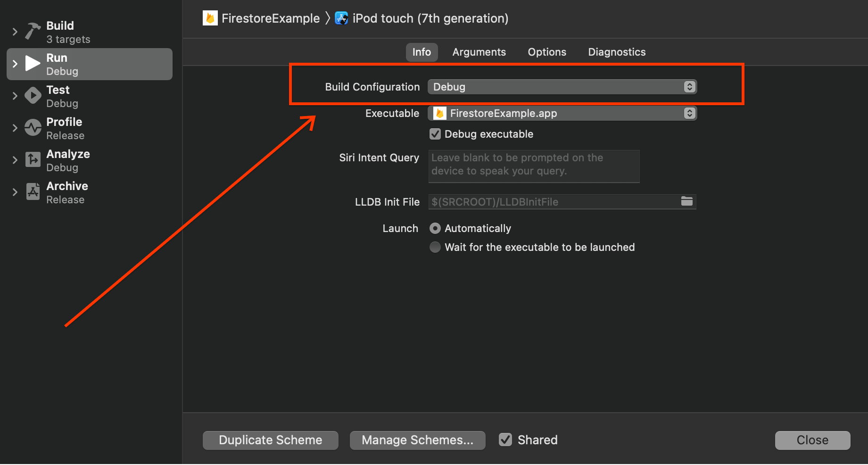Viewport: 868px width, 465px height.
Task: Click the Archive box icon
Action: coord(32,191)
